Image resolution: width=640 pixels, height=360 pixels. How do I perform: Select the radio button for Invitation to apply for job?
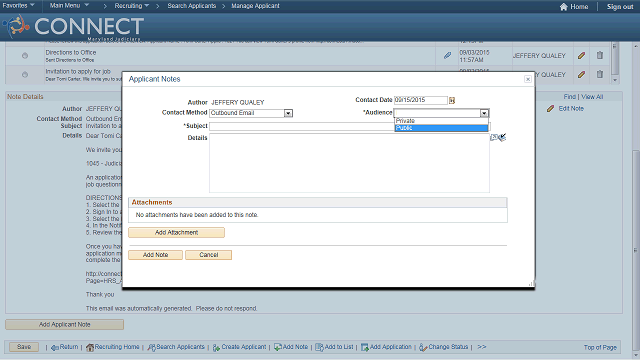tap(25, 75)
